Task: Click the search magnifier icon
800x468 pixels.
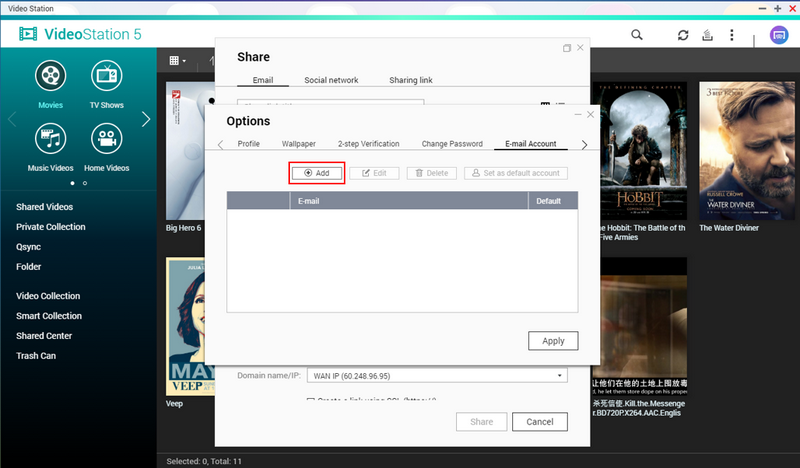Action: 637,35
